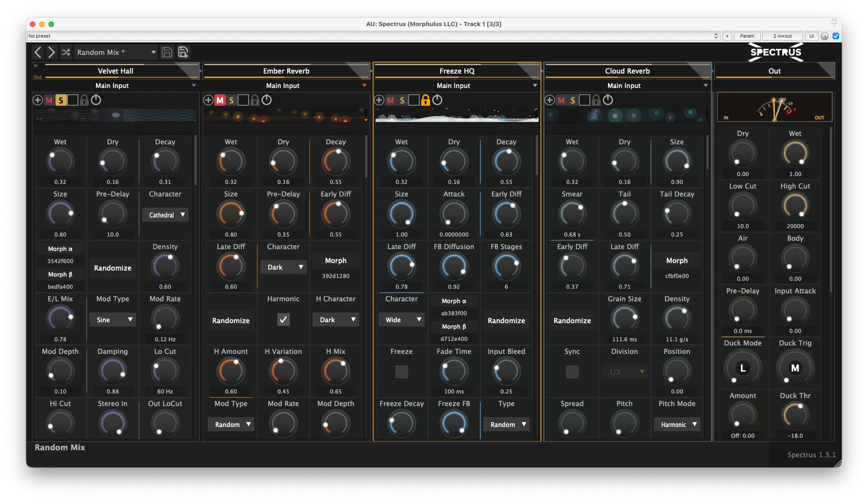Open Freeze HQ Character Wide dropdown
This screenshot has height=502, width=868.
(402, 319)
